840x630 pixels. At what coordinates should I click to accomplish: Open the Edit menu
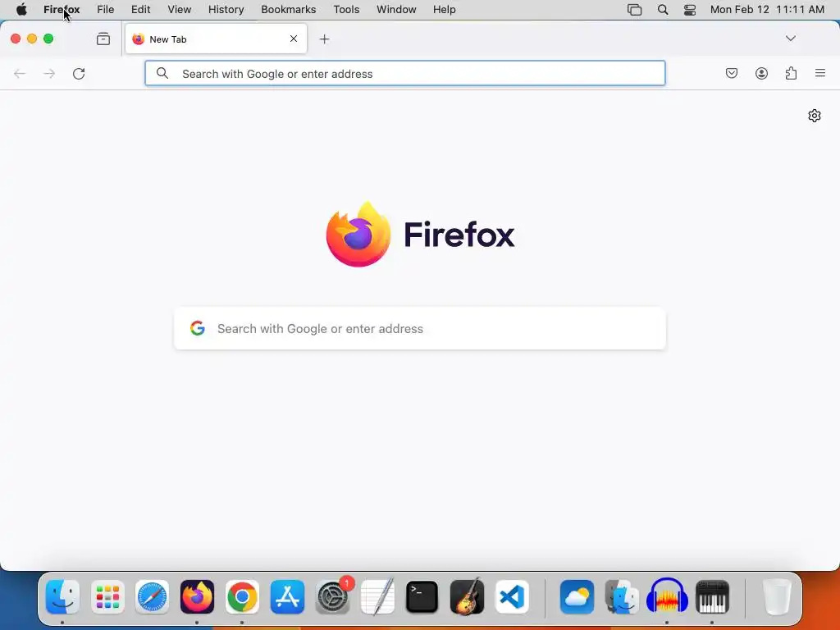(x=140, y=10)
